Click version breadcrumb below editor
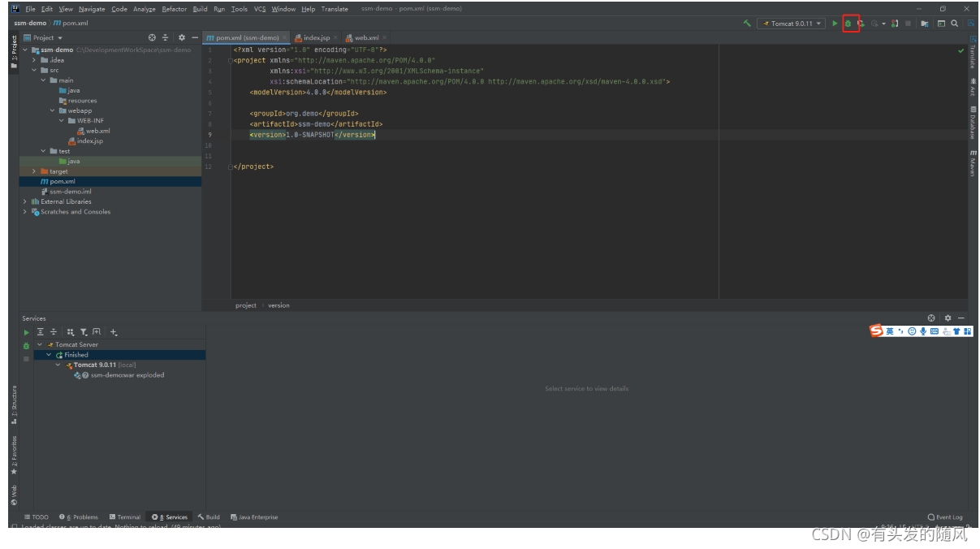The height and width of the screenshot is (549, 980). point(278,305)
